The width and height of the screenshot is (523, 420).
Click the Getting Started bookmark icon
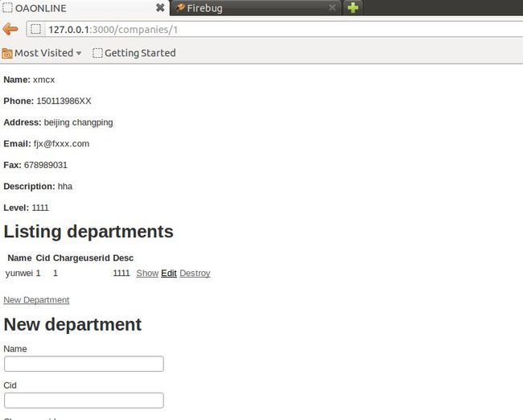[97, 53]
